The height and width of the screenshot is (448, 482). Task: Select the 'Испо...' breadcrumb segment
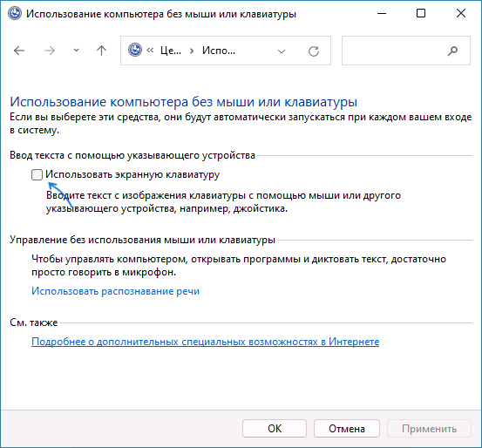point(219,51)
